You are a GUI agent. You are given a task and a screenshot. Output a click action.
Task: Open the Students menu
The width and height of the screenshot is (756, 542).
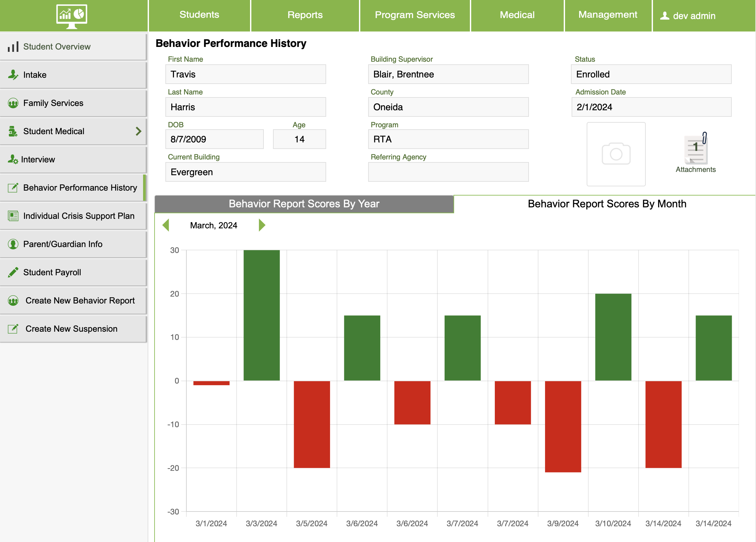(x=199, y=16)
